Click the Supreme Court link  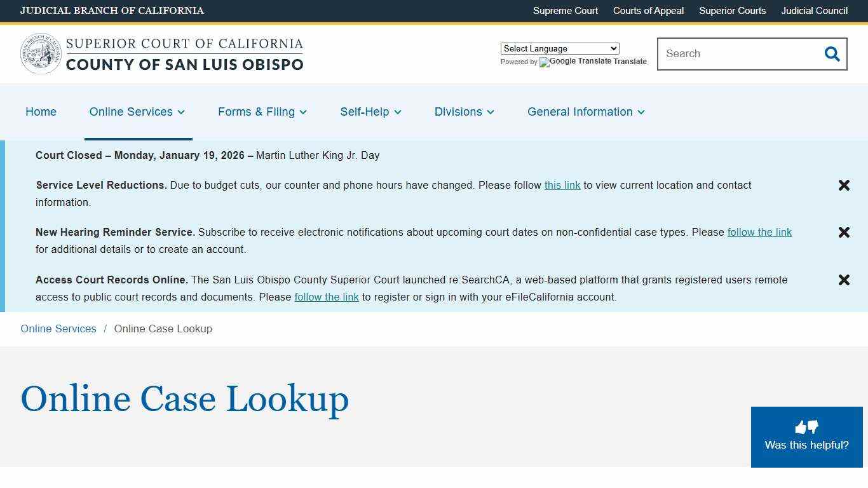(x=565, y=11)
